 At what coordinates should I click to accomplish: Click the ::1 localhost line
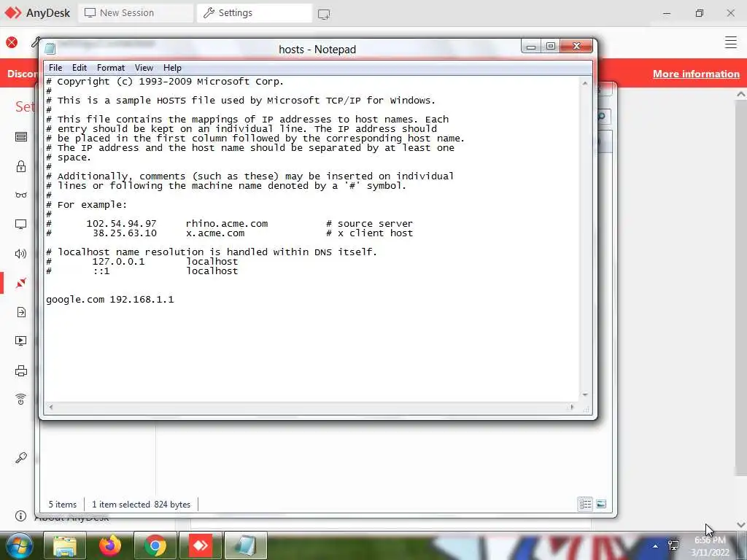(x=142, y=271)
